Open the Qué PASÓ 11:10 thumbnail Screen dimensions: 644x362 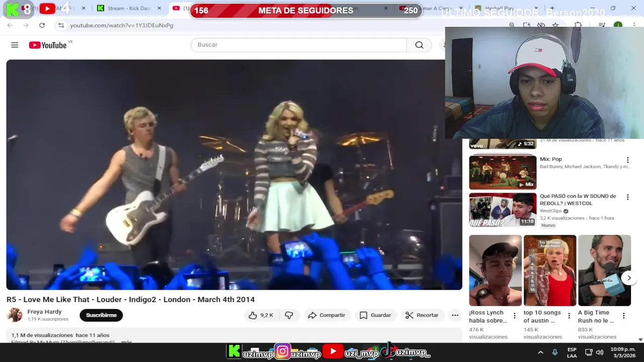coord(503,210)
